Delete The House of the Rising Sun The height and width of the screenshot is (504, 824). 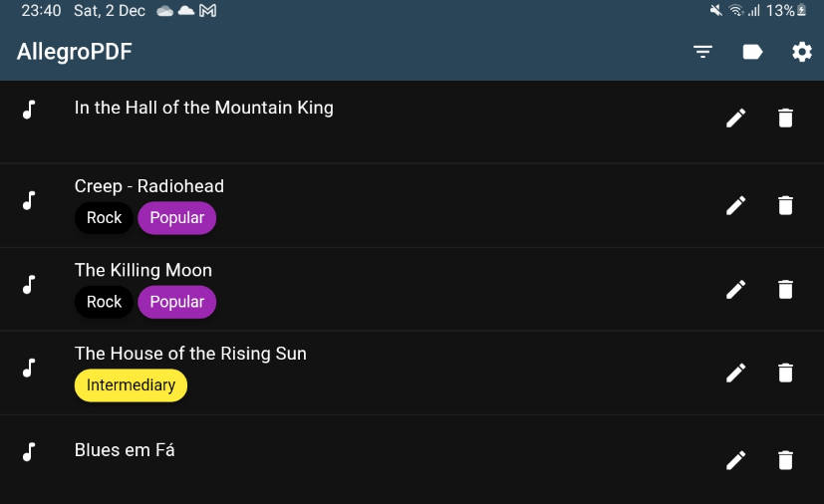point(785,373)
